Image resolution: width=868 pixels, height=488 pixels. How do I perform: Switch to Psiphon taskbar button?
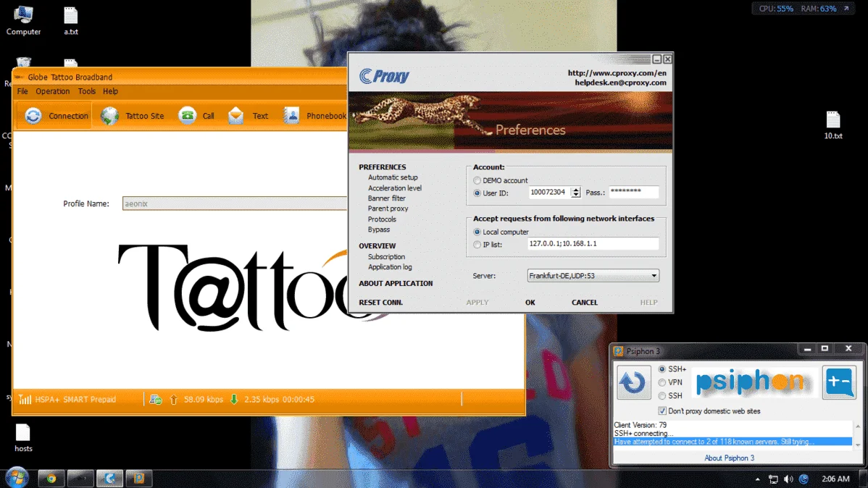139,478
